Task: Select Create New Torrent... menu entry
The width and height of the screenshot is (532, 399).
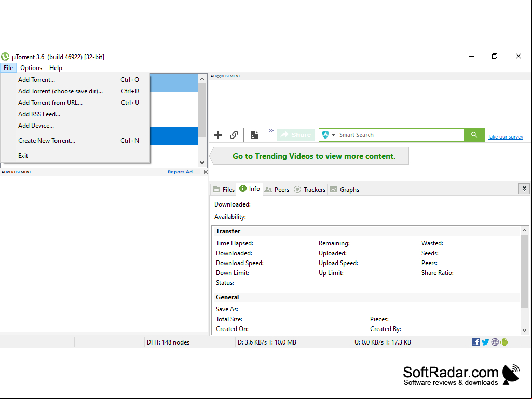Action: pyautogui.click(x=75, y=141)
